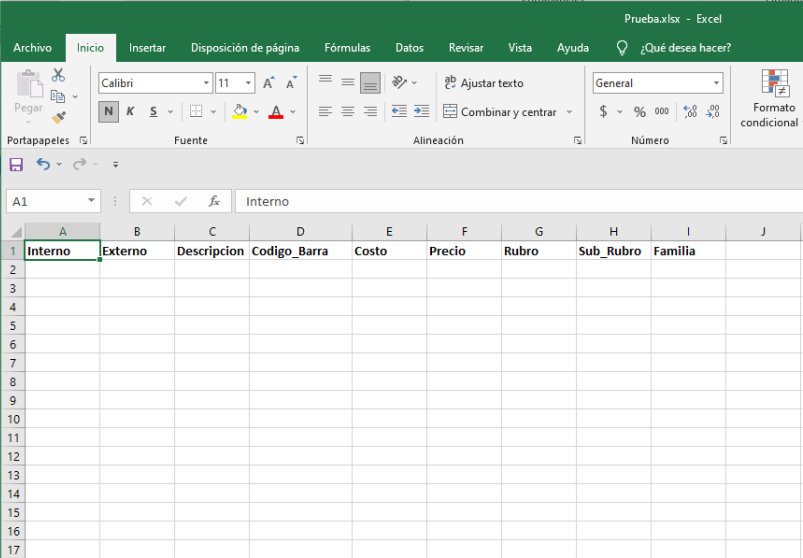The height and width of the screenshot is (558, 803).
Task: Toggle italic formatting with the K button
Action: click(130, 112)
